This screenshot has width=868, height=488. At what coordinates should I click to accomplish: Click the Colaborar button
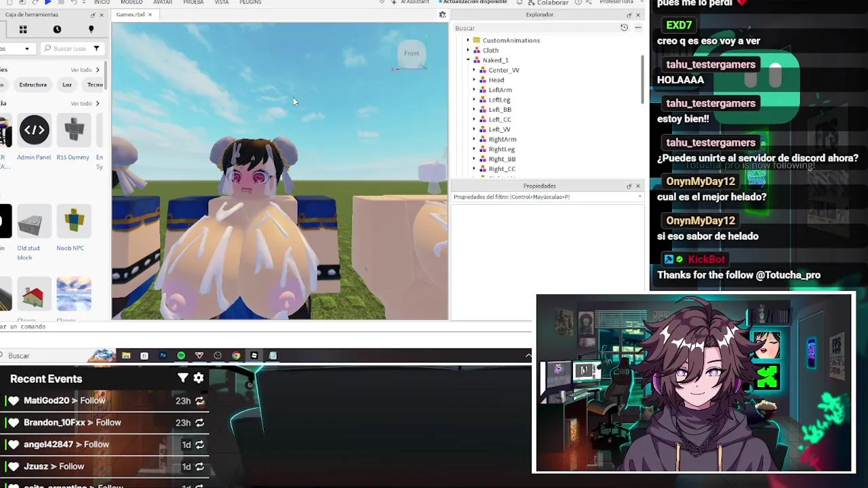[548, 2]
